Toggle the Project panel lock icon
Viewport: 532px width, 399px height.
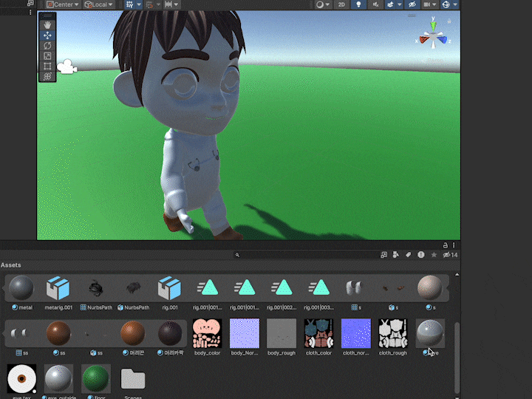445,245
